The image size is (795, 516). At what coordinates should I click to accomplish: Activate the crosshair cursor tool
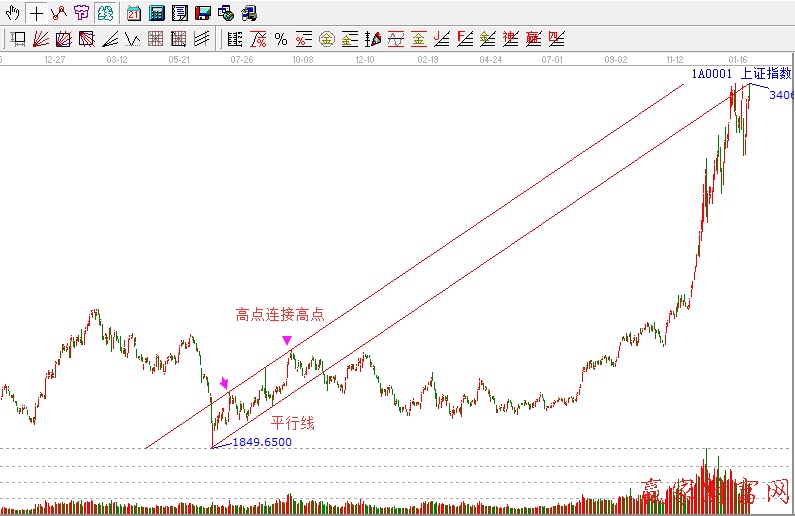click(36, 13)
